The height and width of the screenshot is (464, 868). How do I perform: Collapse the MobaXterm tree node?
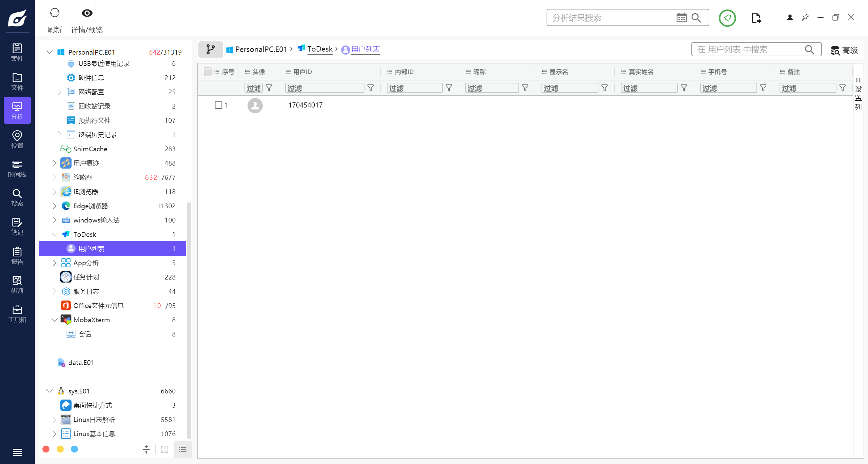point(55,320)
